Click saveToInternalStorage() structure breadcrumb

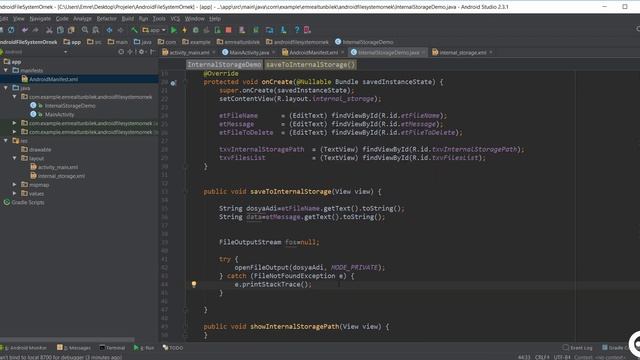click(x=311, y=64)
